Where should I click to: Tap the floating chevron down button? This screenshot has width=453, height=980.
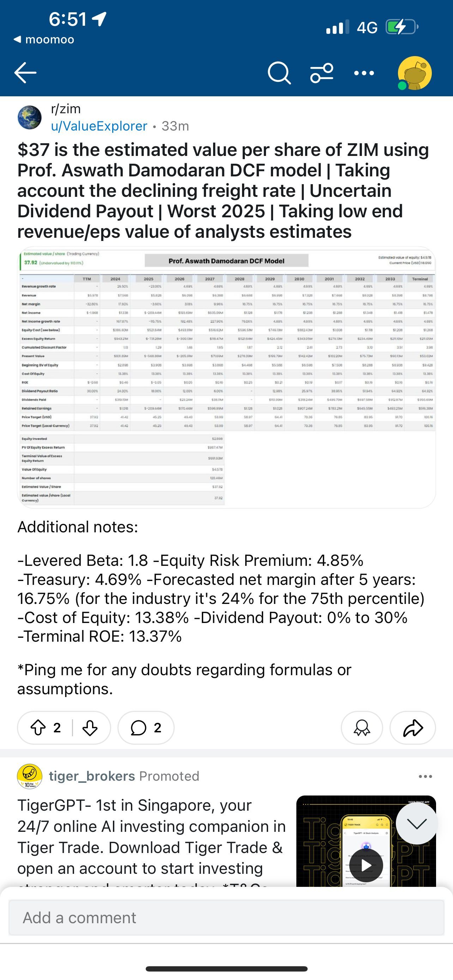coord(417,824)
